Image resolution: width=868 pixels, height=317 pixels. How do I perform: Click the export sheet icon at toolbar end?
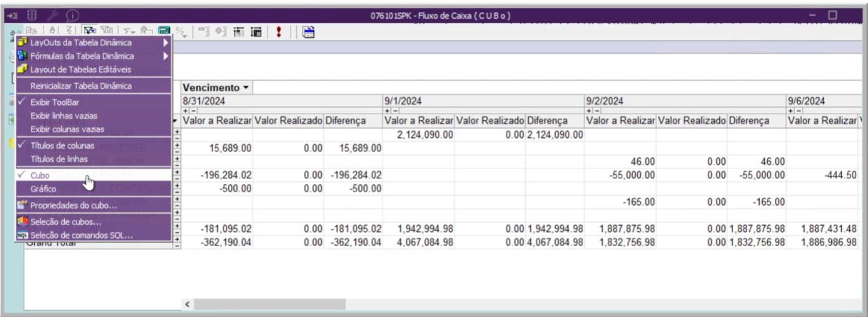tap(307, 31)
